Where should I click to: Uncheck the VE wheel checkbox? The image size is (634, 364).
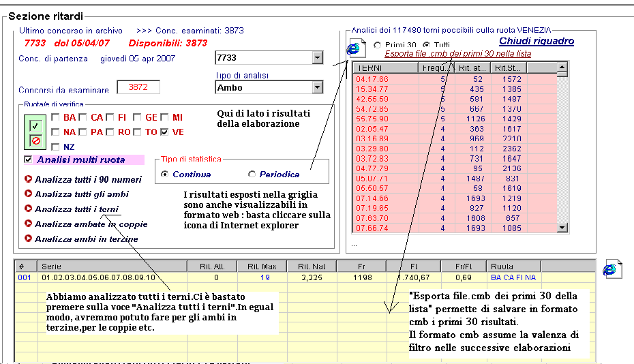pyautogui.click(x=164, y=132)
